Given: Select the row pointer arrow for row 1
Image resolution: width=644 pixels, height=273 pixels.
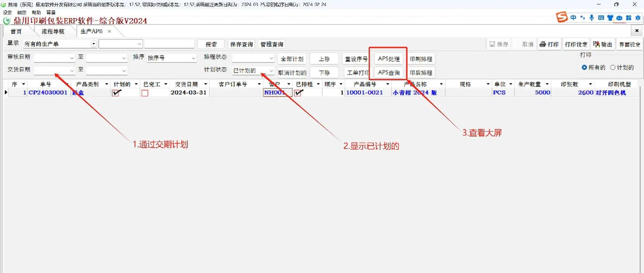Looking at the screenshot, I should [6, 92].
